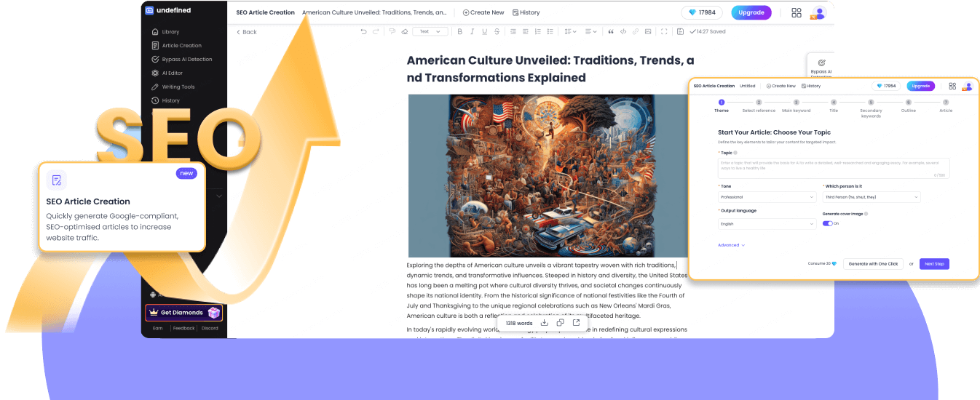Viewport: 980px width, 400px height.
Task: Open Writing Tools in the sidebar
Action: 173,87
